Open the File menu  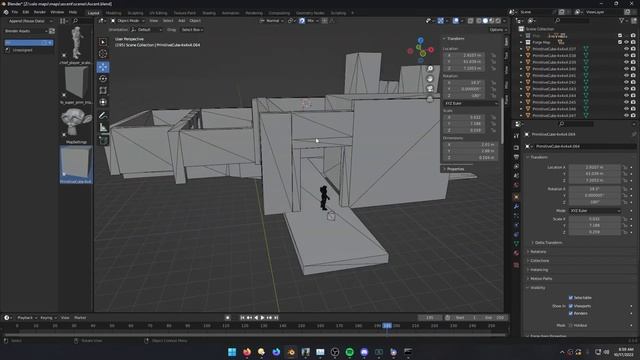point(15,12)
